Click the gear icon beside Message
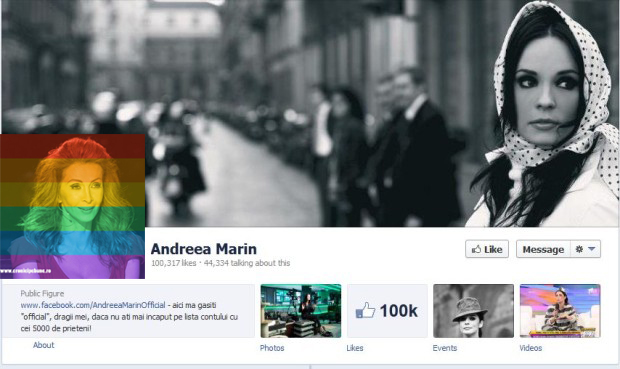This screenshot has height=369, width=620. click(x=579, y=249)
